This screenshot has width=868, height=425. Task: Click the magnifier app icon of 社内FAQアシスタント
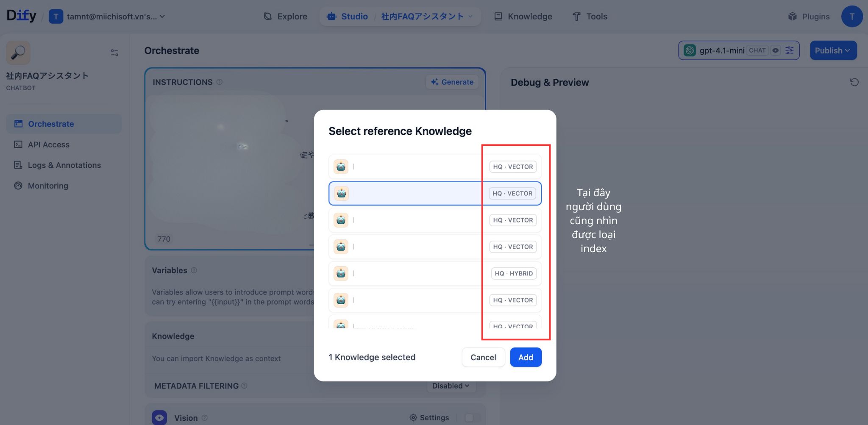[x=18, y=52]
